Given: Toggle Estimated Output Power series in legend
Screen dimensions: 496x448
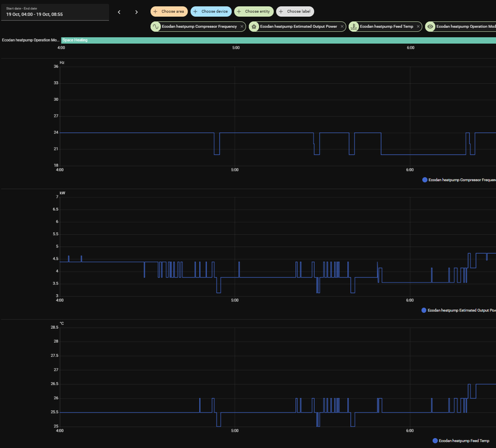Looking at the screenshot, I should [461, 310].
